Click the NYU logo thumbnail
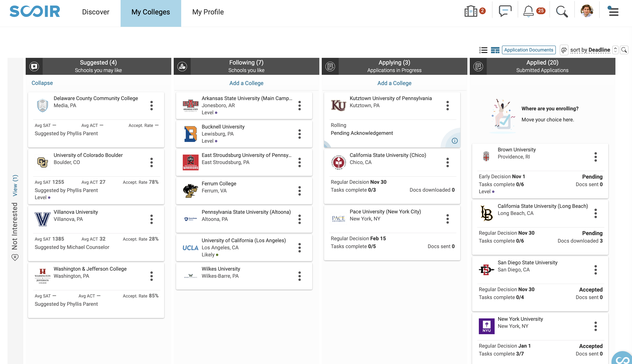Screen dimensions: 632x364 [x=486, y=326]
